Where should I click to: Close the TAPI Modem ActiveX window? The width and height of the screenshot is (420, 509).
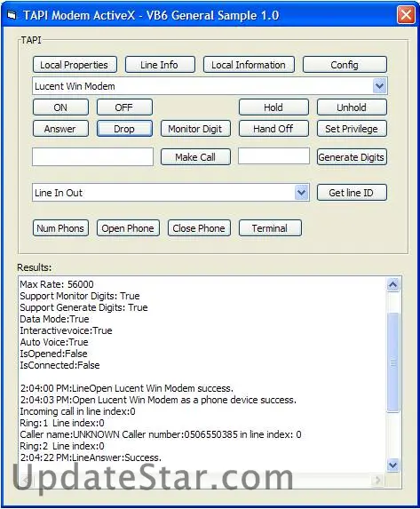point(406,15)
